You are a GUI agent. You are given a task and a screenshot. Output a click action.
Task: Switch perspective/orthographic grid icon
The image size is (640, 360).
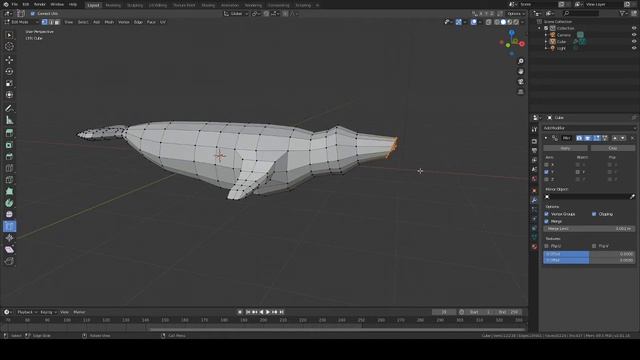[x=520, y=92]
